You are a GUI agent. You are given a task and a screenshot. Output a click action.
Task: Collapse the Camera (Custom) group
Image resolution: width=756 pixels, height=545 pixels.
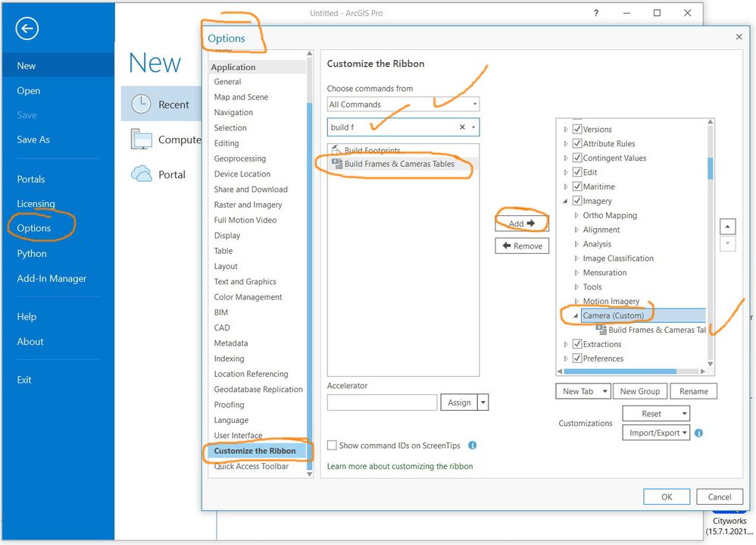(x=575, y=316)
